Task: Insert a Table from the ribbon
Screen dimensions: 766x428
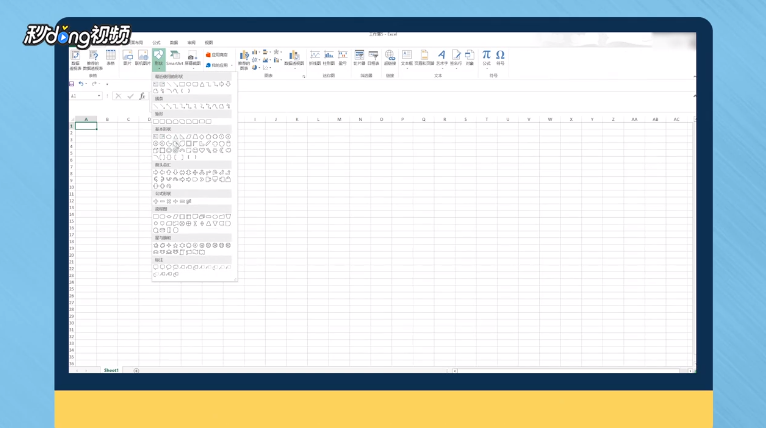Action: 110,58
